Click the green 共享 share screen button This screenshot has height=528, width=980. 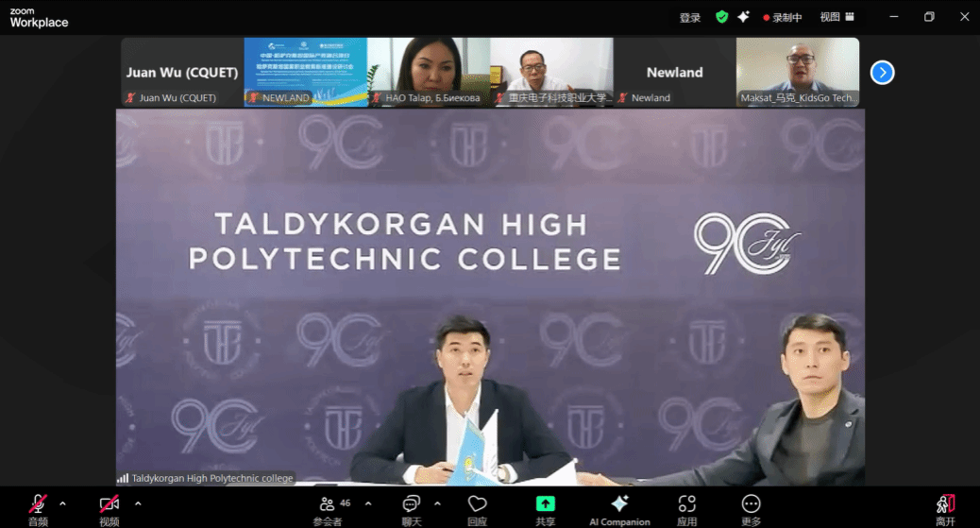click(546, 504)
